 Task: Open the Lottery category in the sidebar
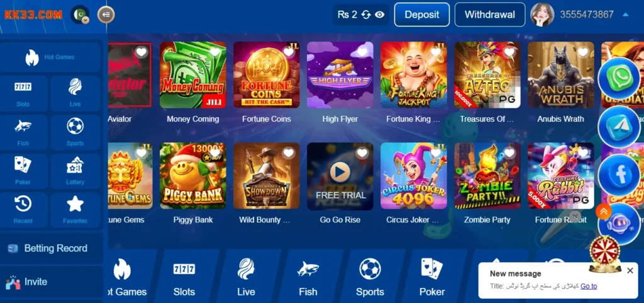75,171
